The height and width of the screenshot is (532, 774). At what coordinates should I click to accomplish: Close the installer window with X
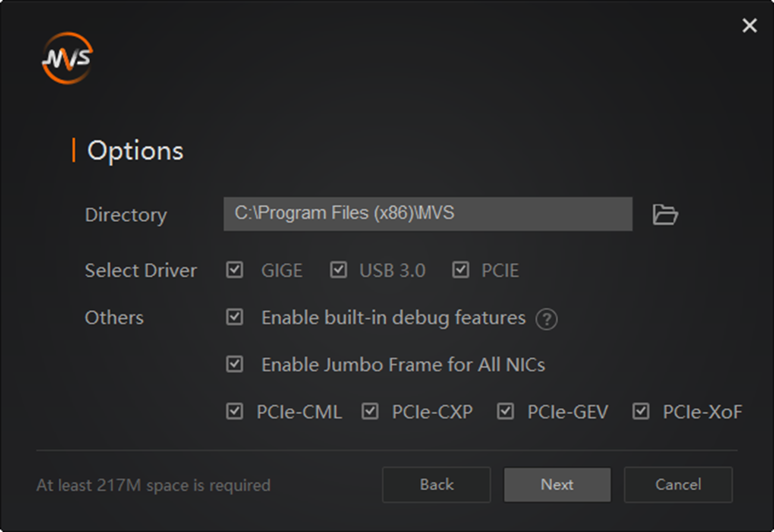[x=749, y=26]
